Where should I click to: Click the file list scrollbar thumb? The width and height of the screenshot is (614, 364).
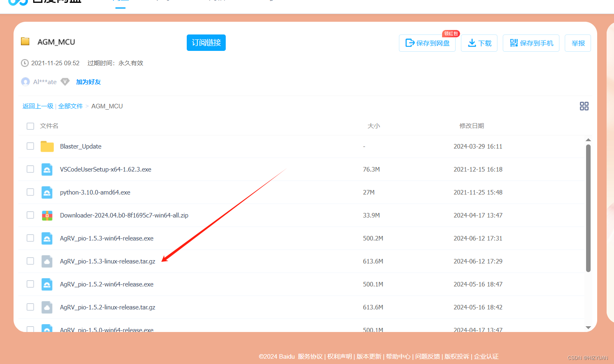click(588, 208)
